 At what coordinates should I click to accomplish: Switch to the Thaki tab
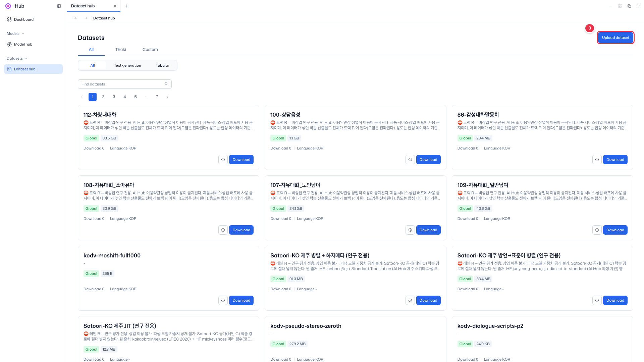click(121, 50)
